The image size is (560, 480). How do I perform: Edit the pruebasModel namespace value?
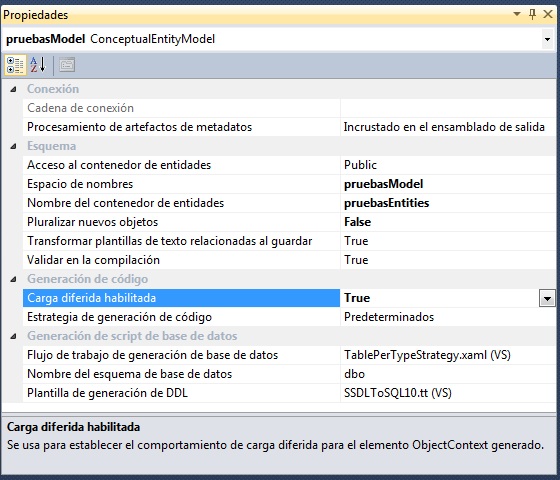(384, 184)
